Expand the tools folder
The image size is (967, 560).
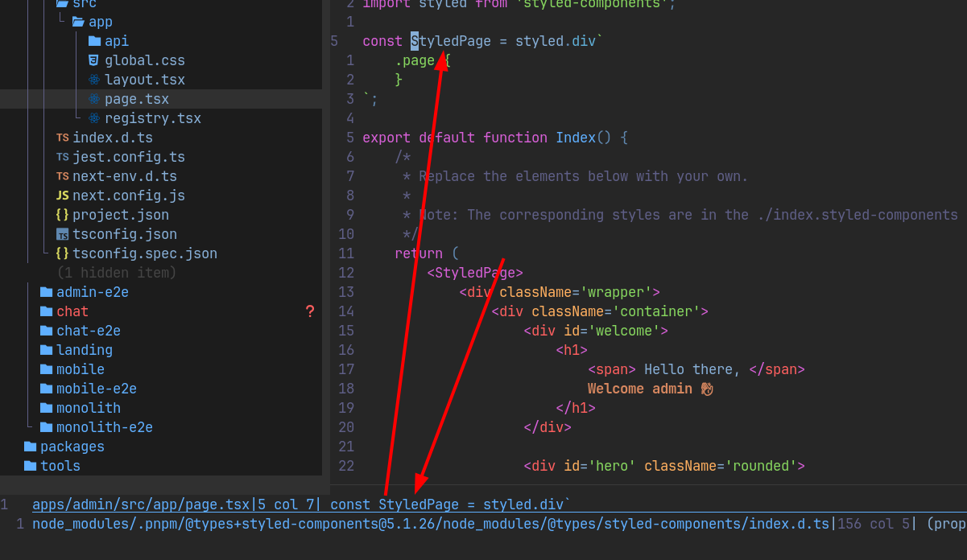(x=60, y=466)
